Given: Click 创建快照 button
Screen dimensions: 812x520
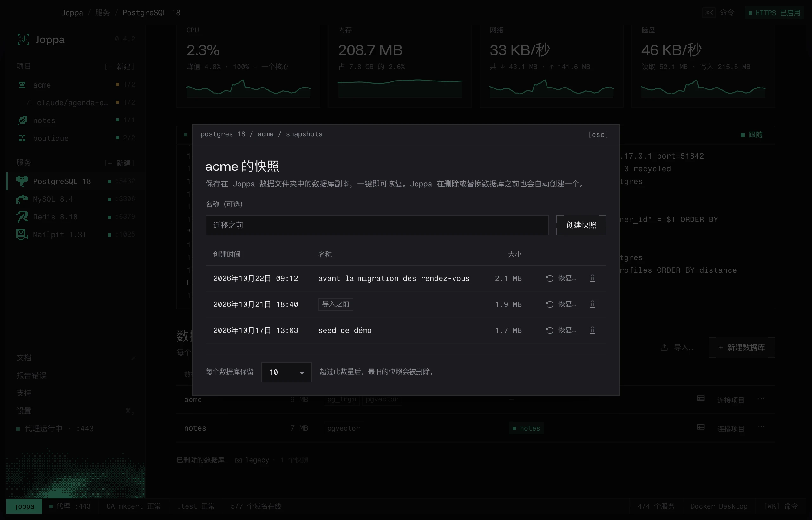Looking at the screenshot, I should 581,225.
